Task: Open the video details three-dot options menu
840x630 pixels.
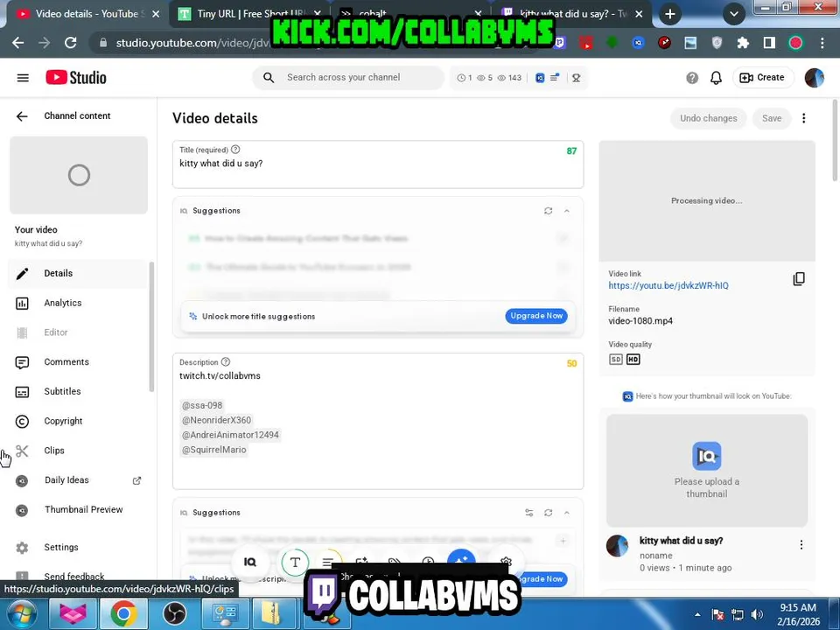Action: pos(803,118)
